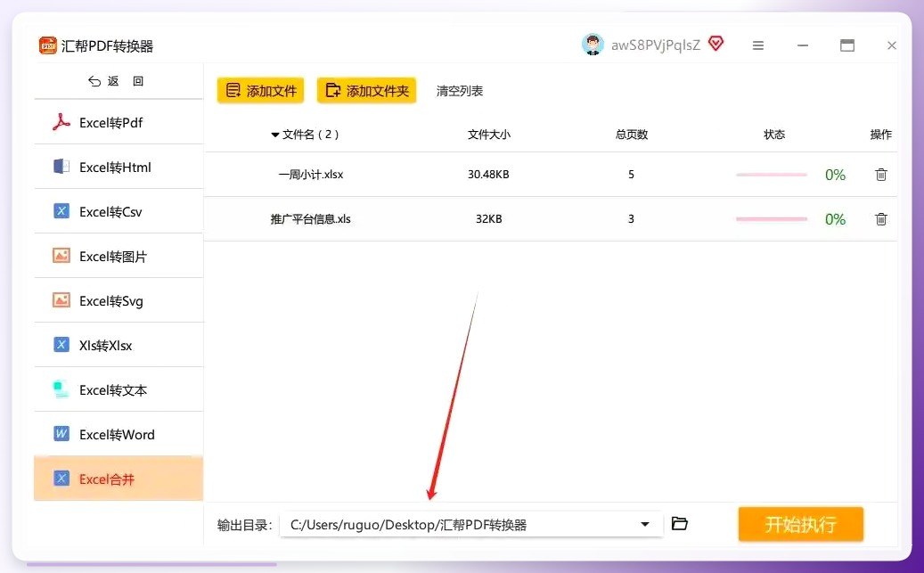Click the 添加文件 button
Screen dimensions: 924x573
260,90
